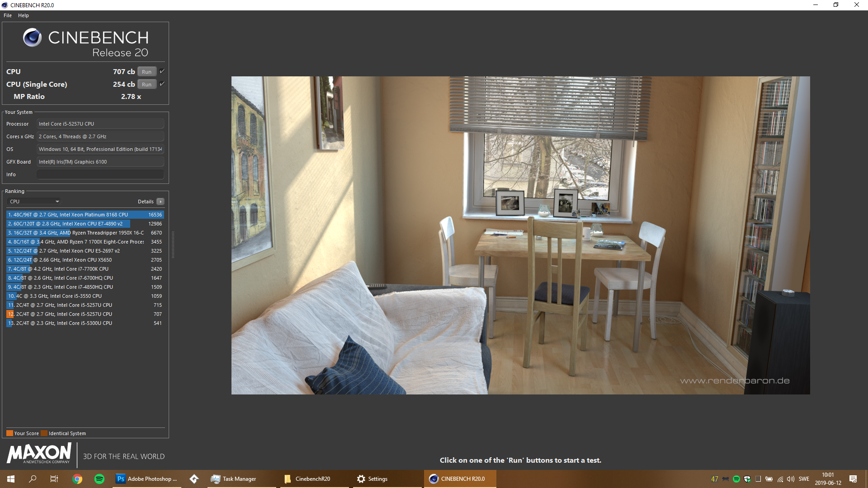The width and height of the screenshot is (868, 488).
Task: Toggle the CPU test checkbox
Action: pyautogui.click(x=162, y=71)
